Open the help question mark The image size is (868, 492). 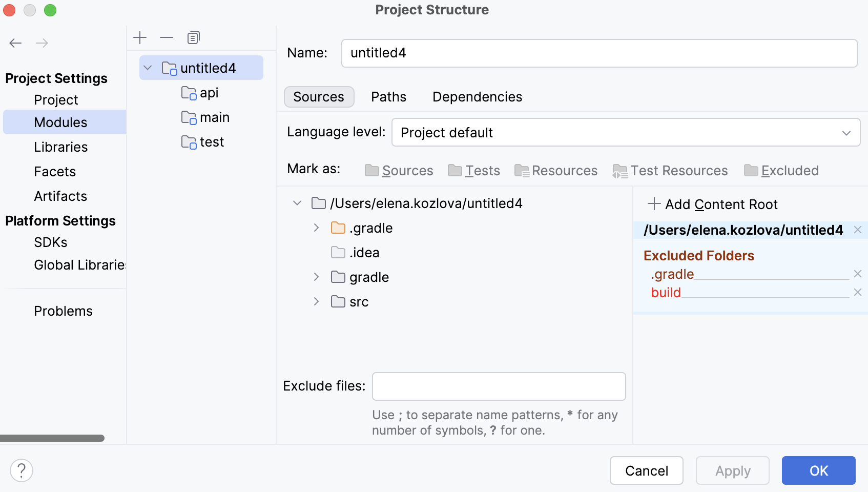click(22, 470)
